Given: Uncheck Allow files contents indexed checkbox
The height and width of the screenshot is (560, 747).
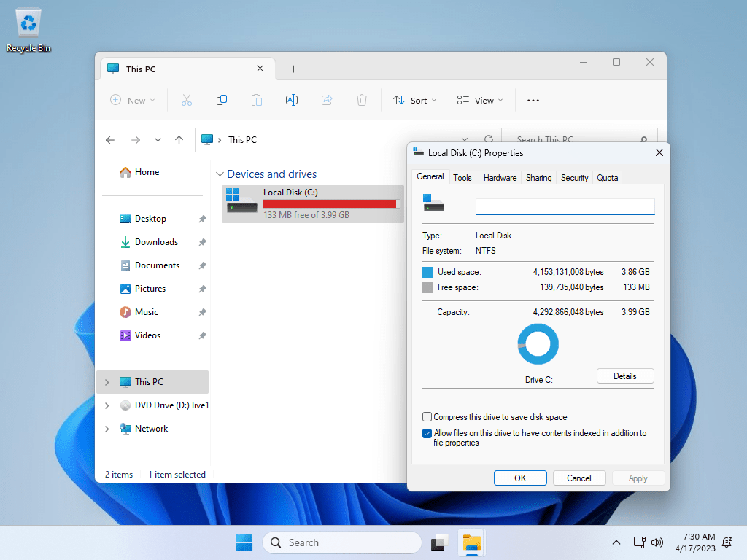Looking at the screenshot, I should click(x=427, y=433).
